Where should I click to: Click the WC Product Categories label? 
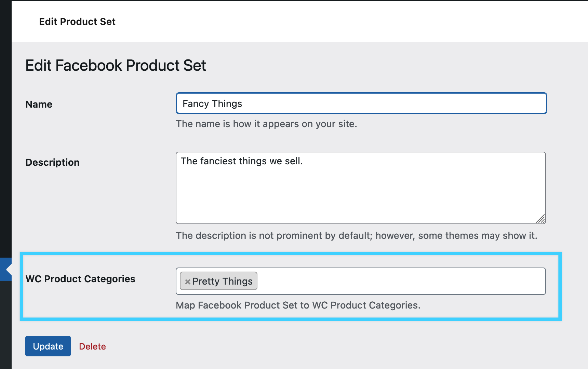point(80,279)
